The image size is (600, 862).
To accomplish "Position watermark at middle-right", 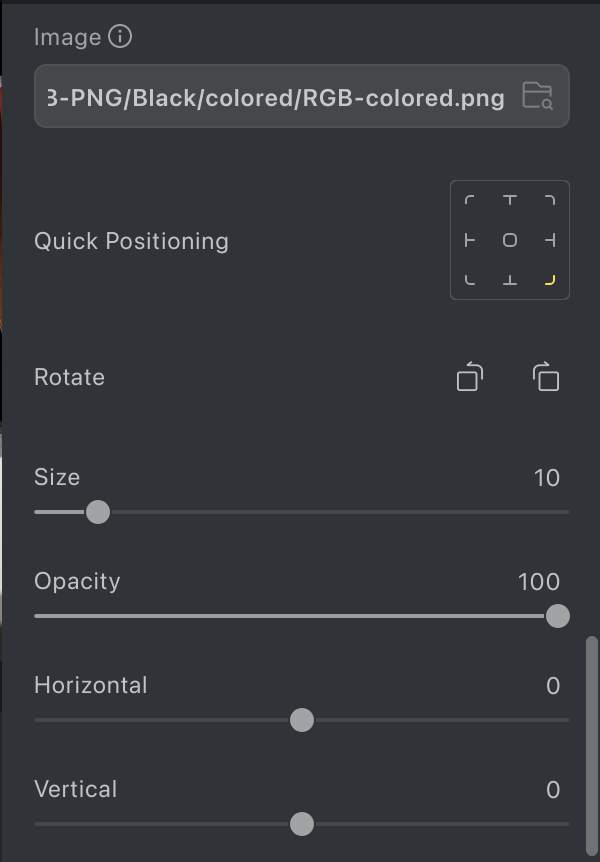I will [x=549, y=240].
